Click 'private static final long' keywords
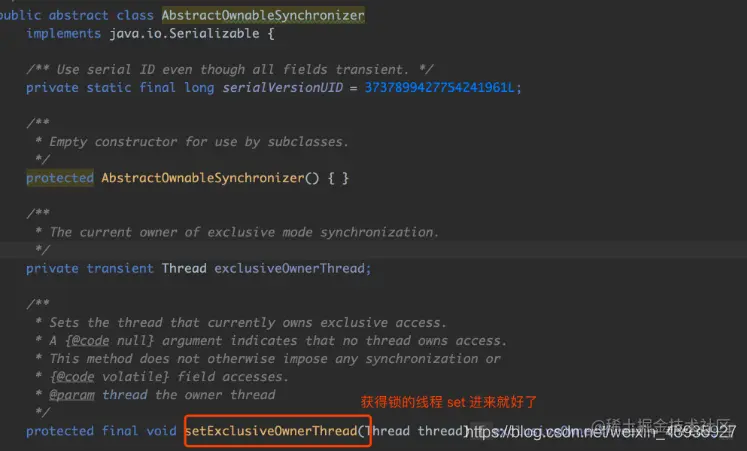The height and width of the screenshot is (451, 747). click(x=120, y=88)
